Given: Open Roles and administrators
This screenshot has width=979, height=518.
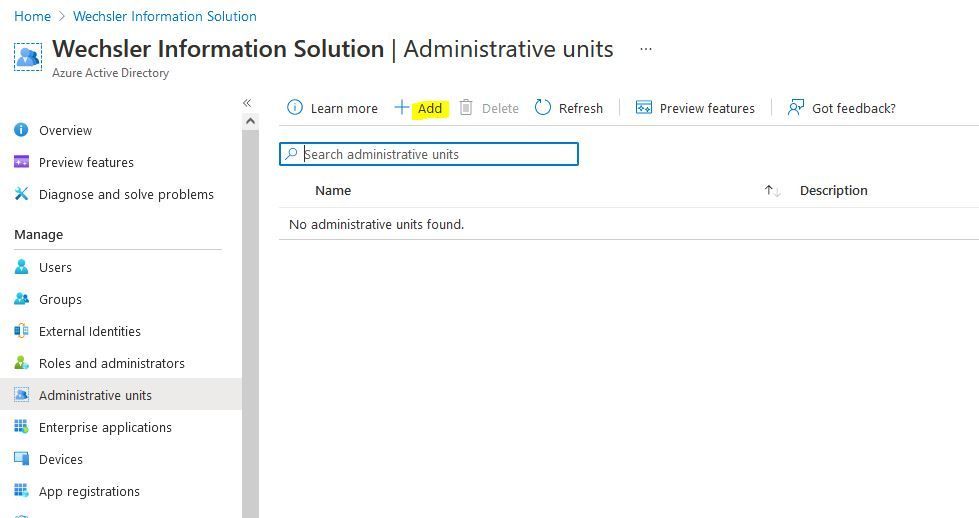Looking at the screenshot, I should 112,363.
